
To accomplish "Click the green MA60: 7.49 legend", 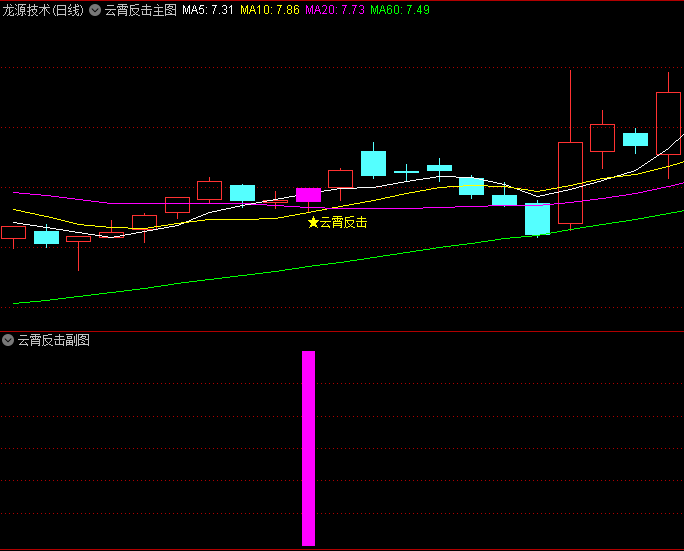I will coord(400,10).
